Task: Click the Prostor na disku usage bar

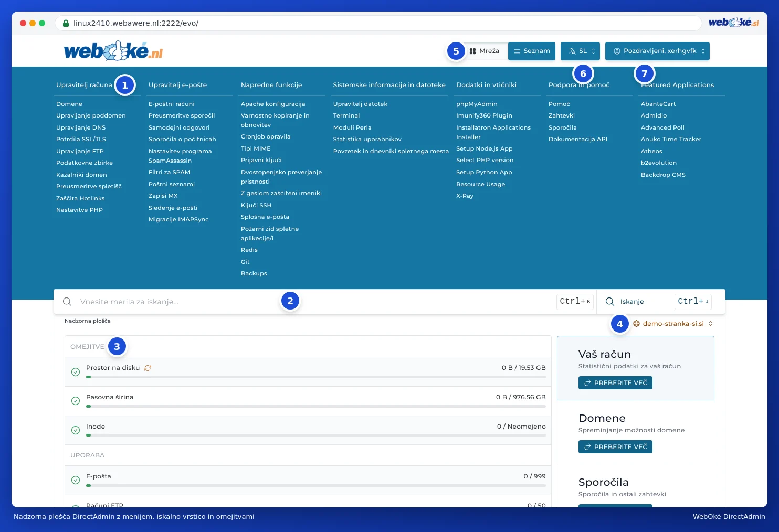Action: (316, 377)
